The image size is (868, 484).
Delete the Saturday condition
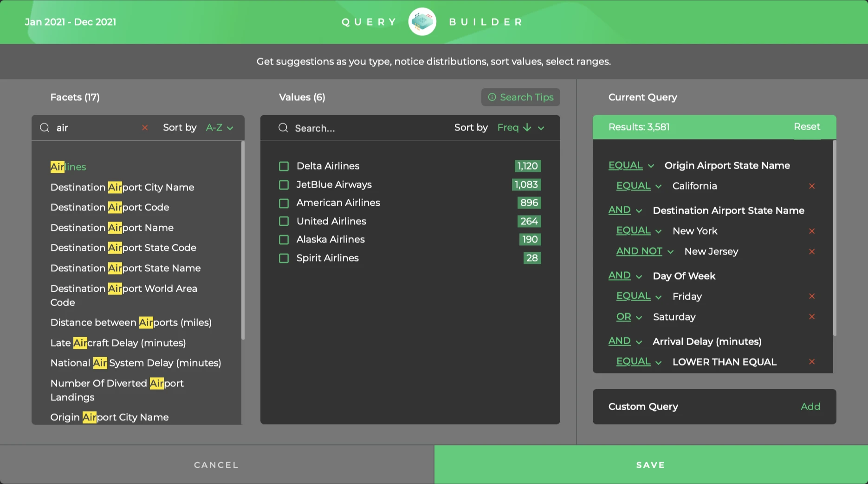(812, 317)
